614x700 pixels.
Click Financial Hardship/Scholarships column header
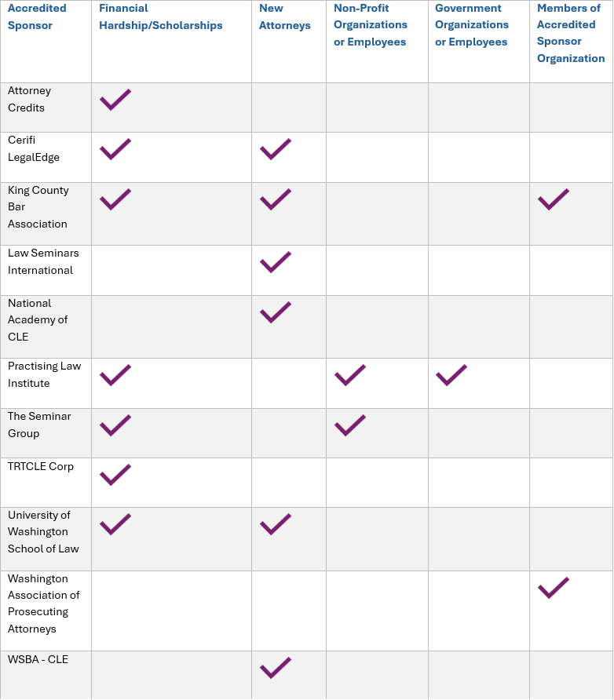pyautogui.click(x=161, y=16)
